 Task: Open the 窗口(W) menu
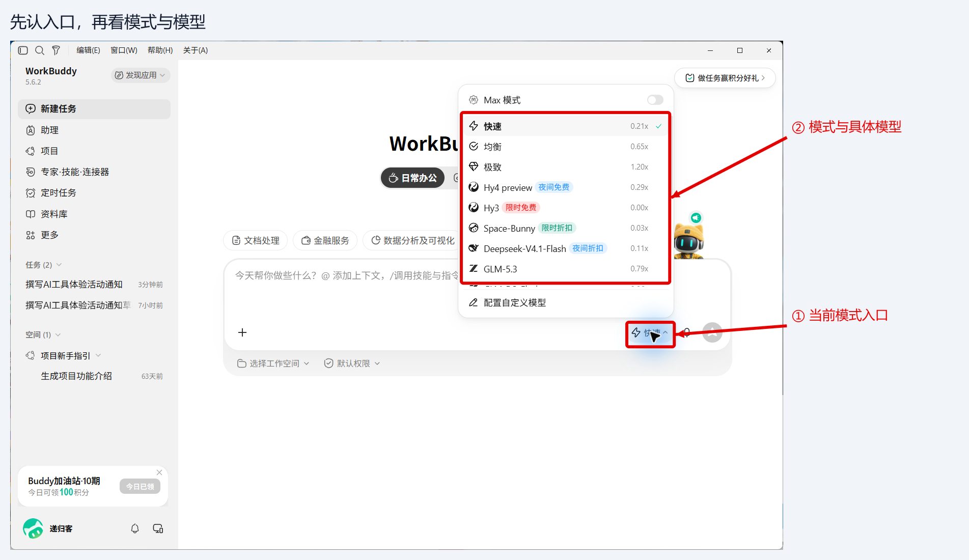tap(124, 50)
